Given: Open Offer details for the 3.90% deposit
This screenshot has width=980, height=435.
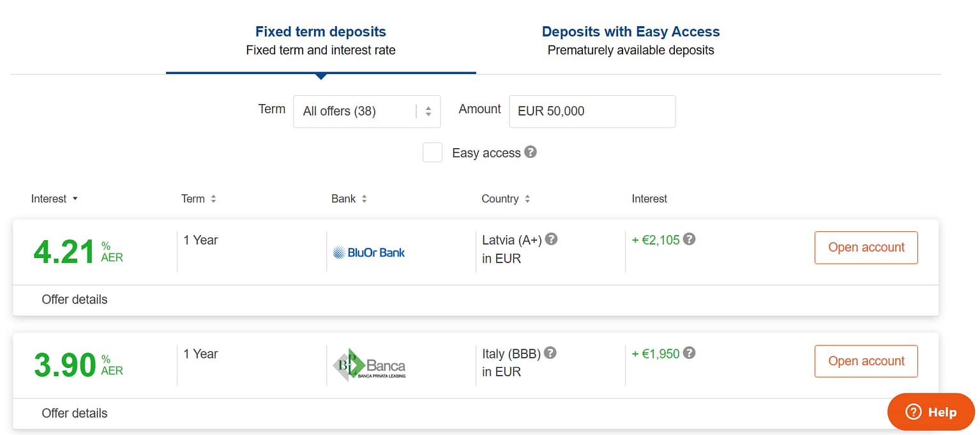Looking at the screenshot, I should (75, 413).
